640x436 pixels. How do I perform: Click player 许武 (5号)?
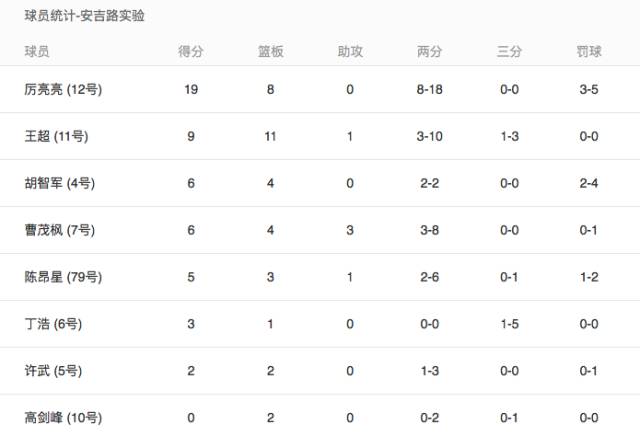point(52,371)
